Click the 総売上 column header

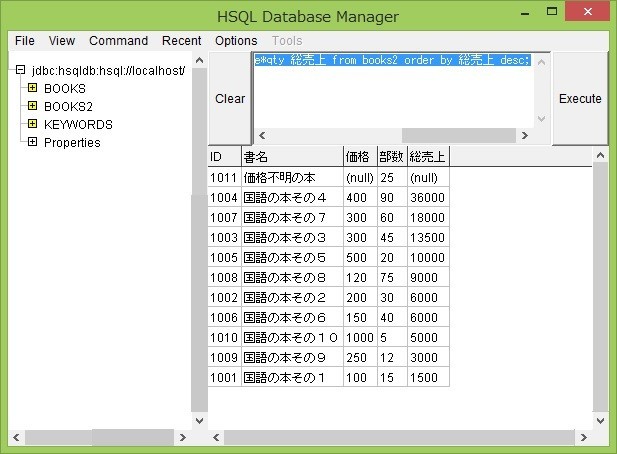(428, 157)
